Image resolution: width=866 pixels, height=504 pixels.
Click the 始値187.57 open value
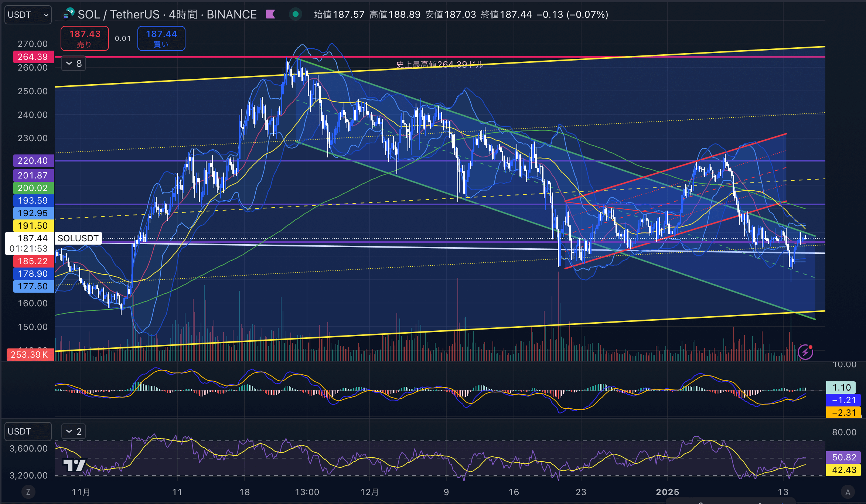click(x=339, y=14)
